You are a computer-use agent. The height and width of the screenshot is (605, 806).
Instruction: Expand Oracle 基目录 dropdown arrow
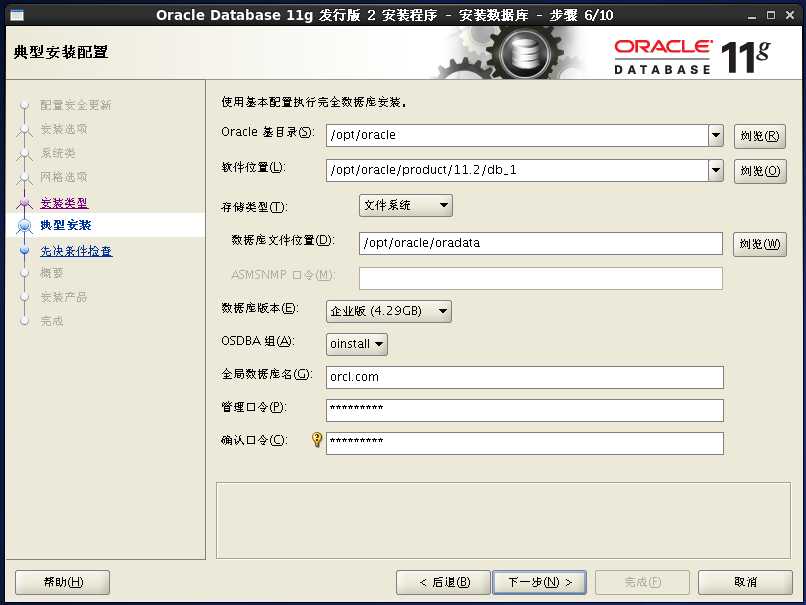[x=716, y=136]
